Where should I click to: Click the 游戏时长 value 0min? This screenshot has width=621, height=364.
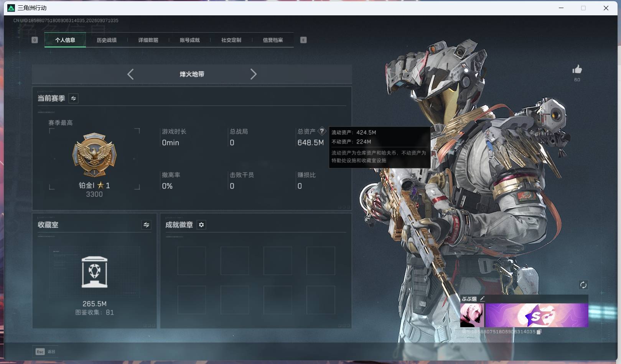(170, 143)
